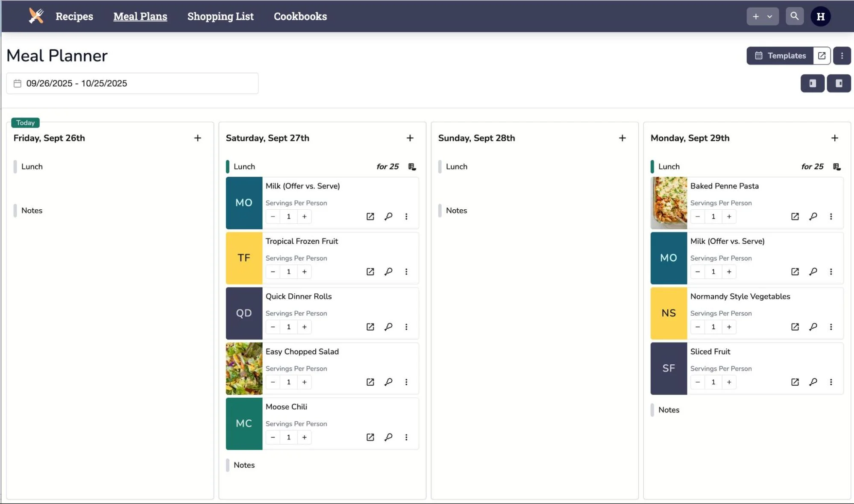
Task: Add Monday lunch items to shopping list
Action: tap(836, 167)
